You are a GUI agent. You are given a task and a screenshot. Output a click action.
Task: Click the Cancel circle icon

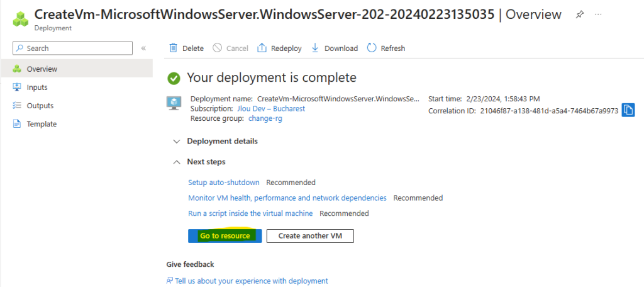(x=217, y=48)
